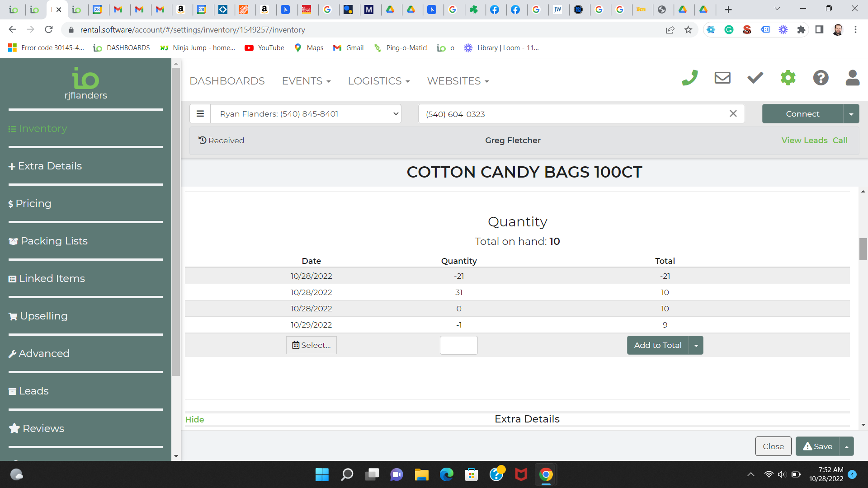This screenshot has height=488, width=868.
Task: Open the user profile icon
Action: 853,78
